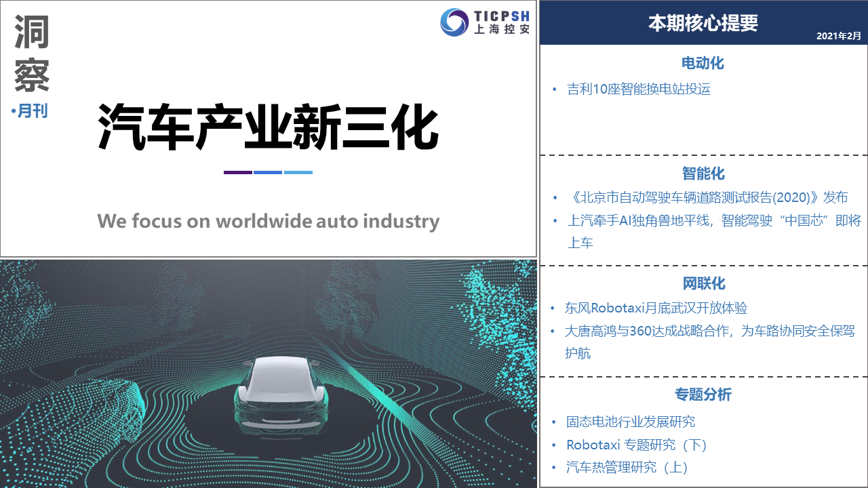Viewport: 868px width, 488px height.
Task: Select the 洞察 title in the corner
Action: pos(32,56)
